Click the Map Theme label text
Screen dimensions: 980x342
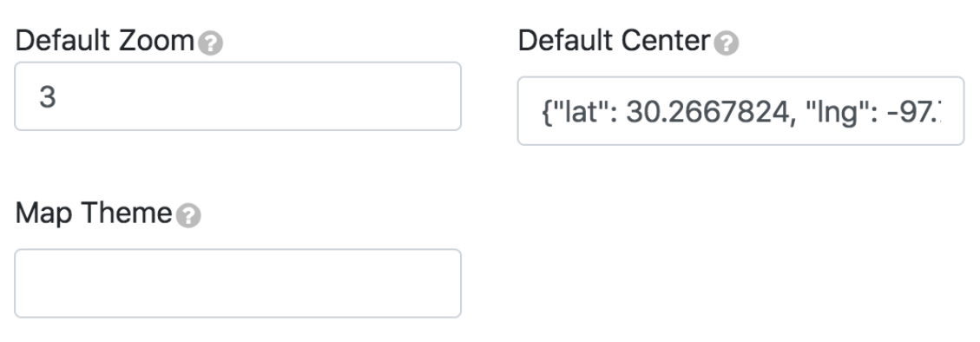point(93,214)
